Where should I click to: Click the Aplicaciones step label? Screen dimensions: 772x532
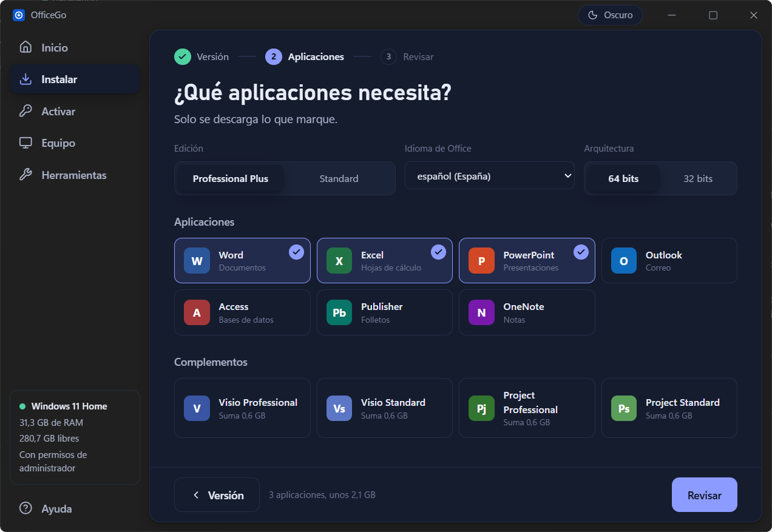(x=316, y=56)
